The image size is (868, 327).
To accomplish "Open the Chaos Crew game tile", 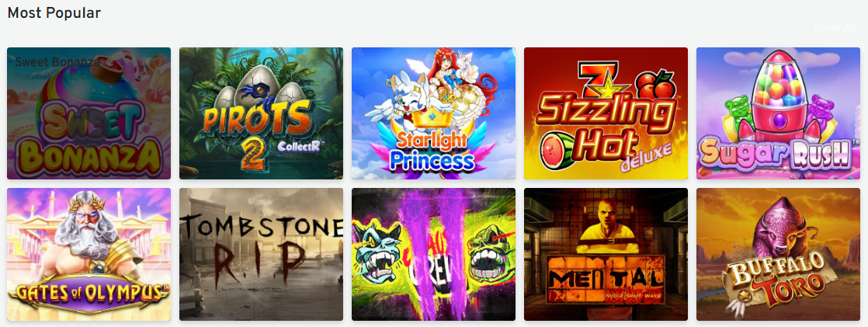I will 433,255.
